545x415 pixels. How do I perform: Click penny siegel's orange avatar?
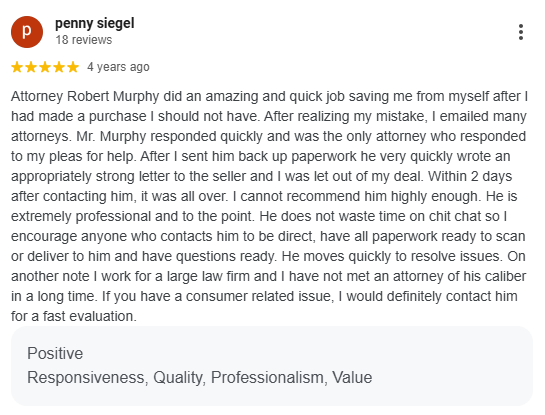tap(27, 32)
